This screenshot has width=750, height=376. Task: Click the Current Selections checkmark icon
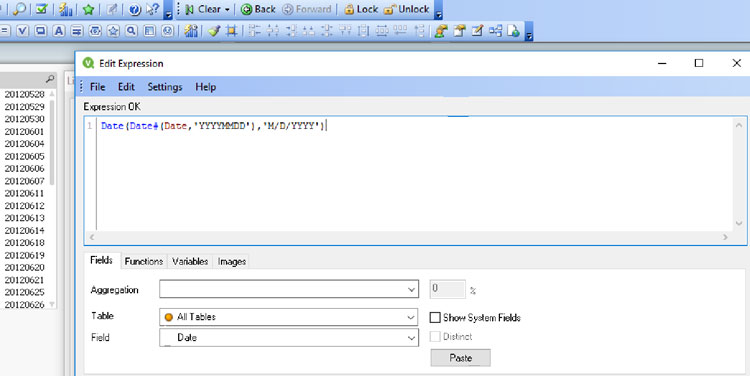point(42,9)
